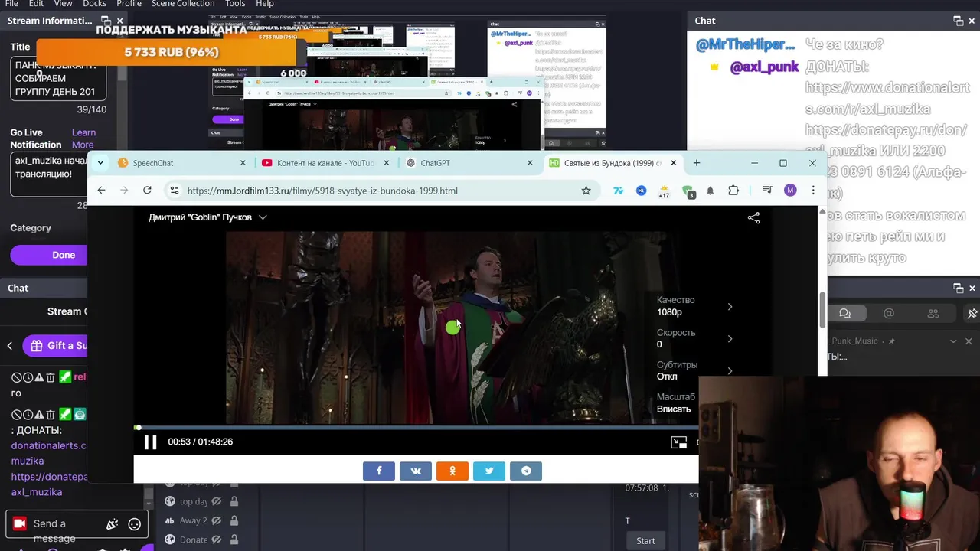Screen dimensions: 980x551
Task: Open the Edit menu
Action: click(x=36, y=4)
